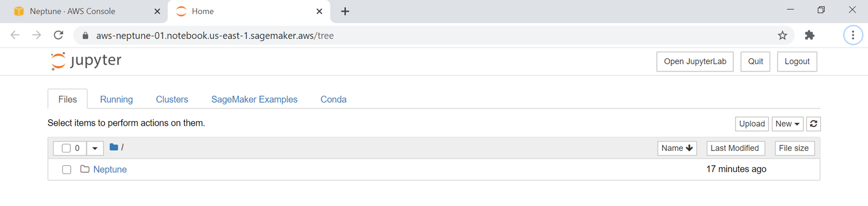The width and height of the screenshot is (868, 206).
Task: Switch to the Running tab
Action: click(x=116, y=99)
